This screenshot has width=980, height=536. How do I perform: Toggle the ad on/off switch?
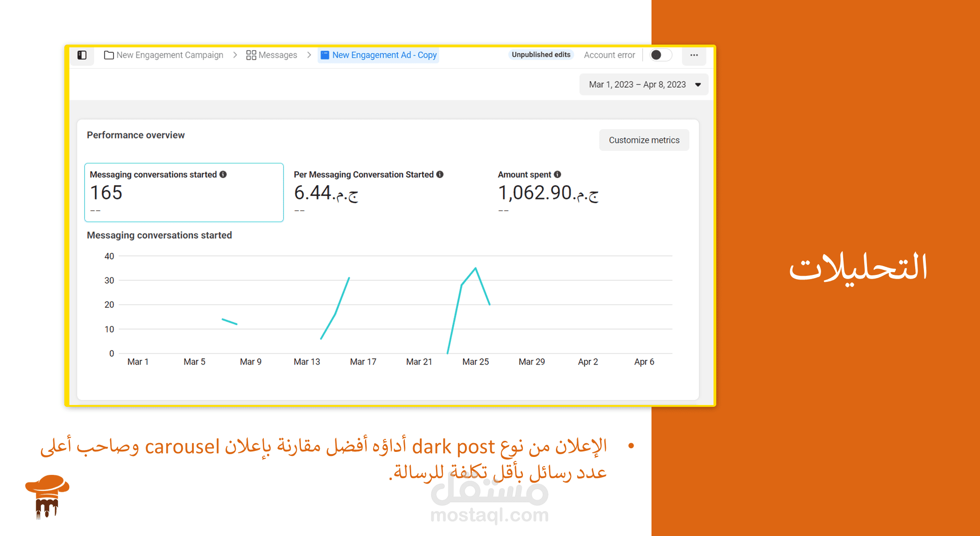tap(661, 55)
